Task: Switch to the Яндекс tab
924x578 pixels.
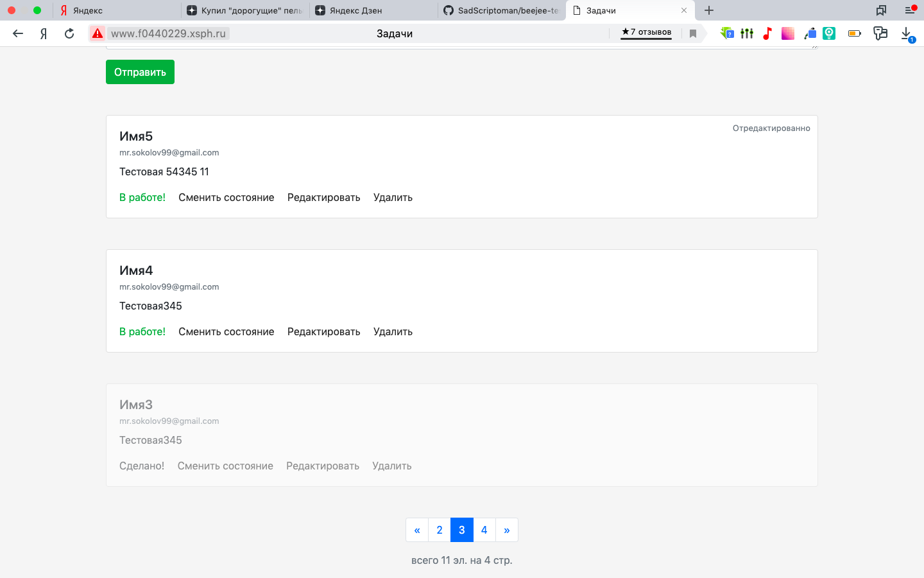Action: (x=116, y=10)
